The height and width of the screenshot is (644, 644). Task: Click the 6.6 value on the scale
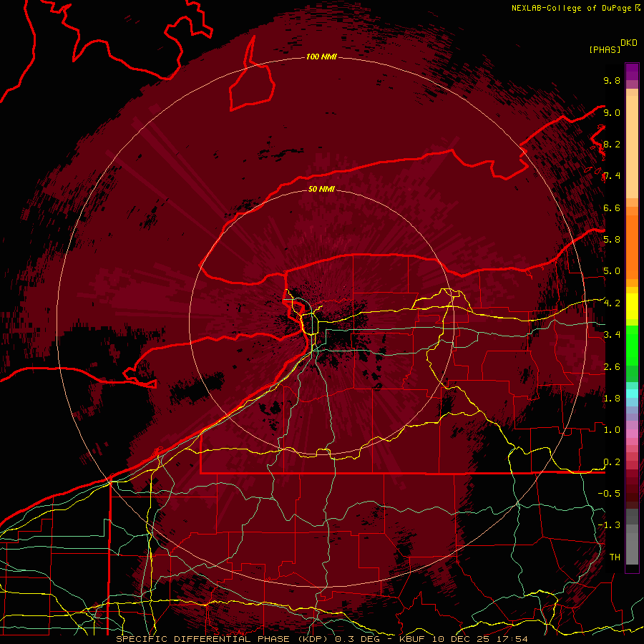click(612, 208)
